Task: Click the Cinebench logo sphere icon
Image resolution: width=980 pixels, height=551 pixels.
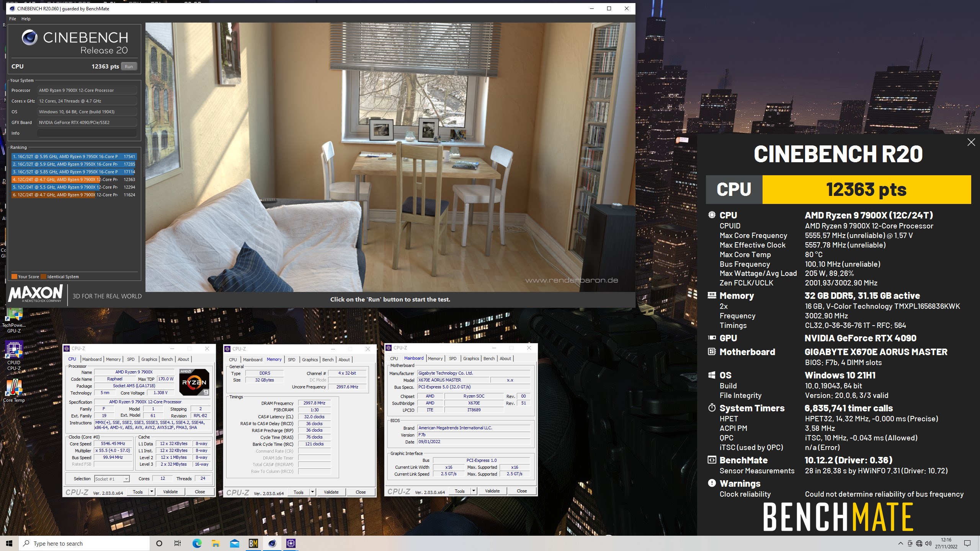Action: [x=29, y=37]
